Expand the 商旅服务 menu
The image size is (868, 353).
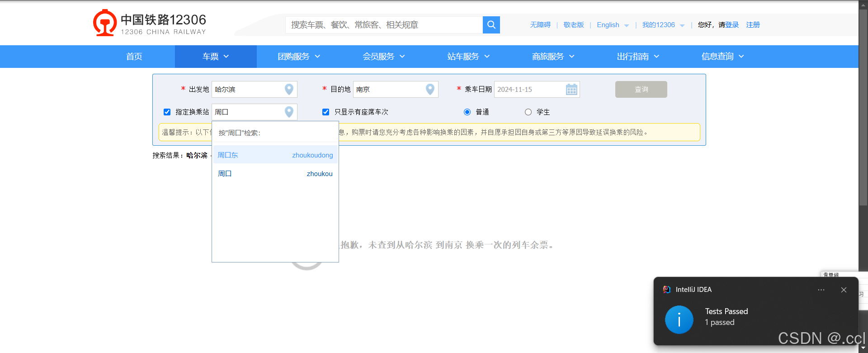pos(553,57)
